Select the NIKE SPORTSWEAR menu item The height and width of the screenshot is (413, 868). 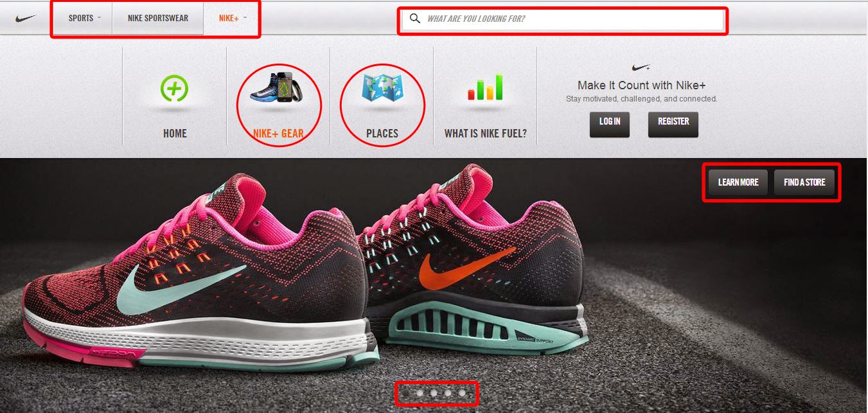click(x=158, y=18)
